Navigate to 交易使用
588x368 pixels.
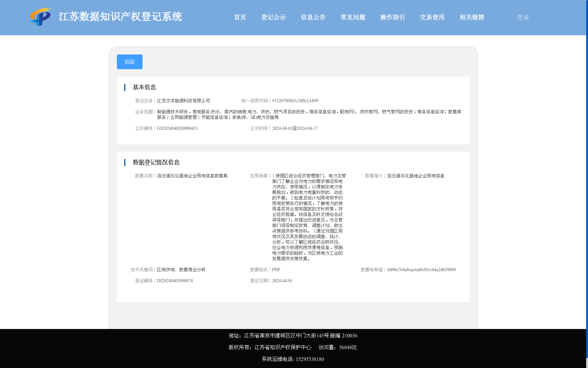(432, 17)
